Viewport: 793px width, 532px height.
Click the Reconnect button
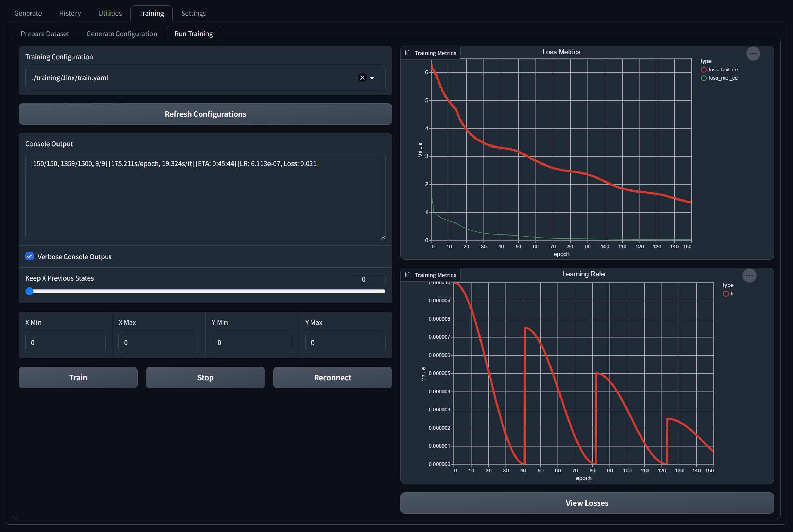click(x=333, y=378)
